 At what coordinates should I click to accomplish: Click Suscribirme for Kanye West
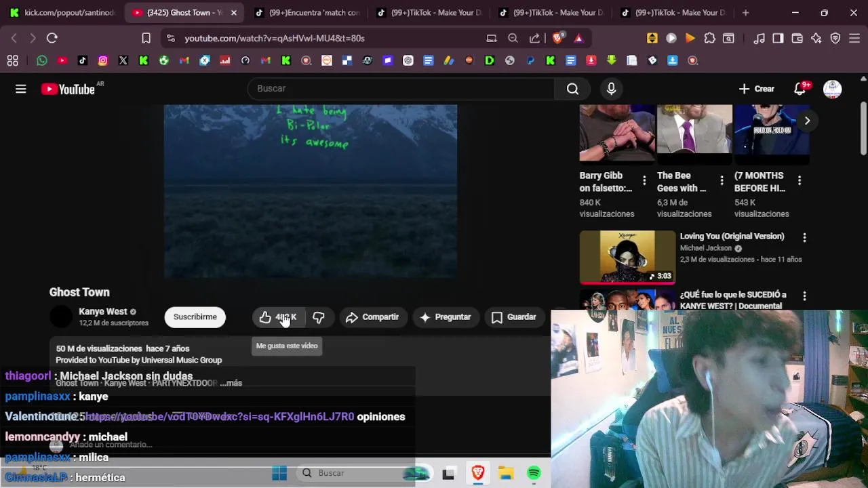[195, 317]
